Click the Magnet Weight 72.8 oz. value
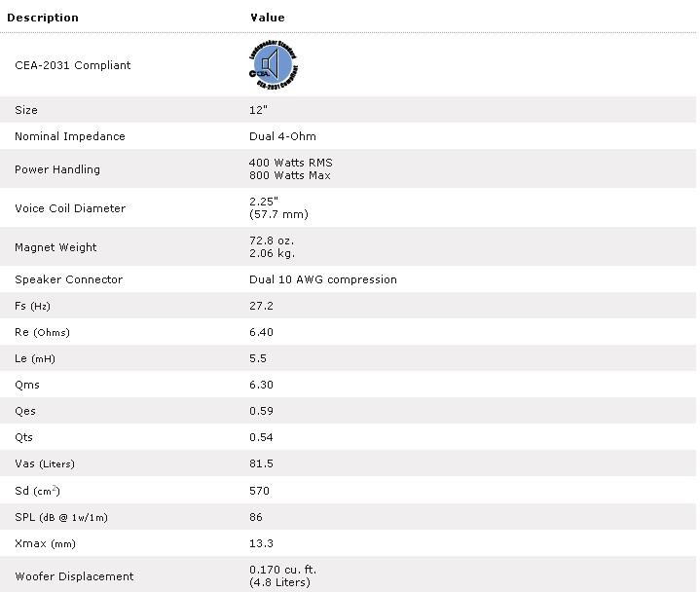 pyautogui.click(x=272, y=240)
